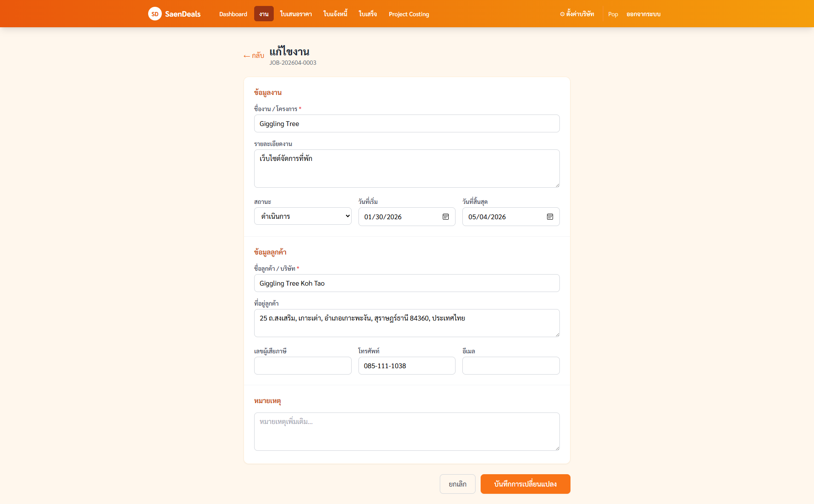Expand the สถานะ status dropdown
This screenshot has height=504, width=814.
pyautogui.click(x=303, y=216)
